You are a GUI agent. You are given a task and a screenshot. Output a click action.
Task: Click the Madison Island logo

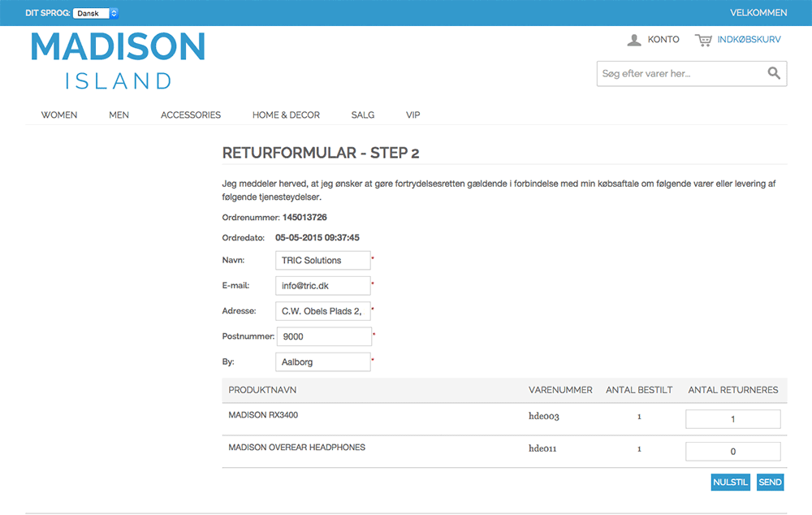118,60
